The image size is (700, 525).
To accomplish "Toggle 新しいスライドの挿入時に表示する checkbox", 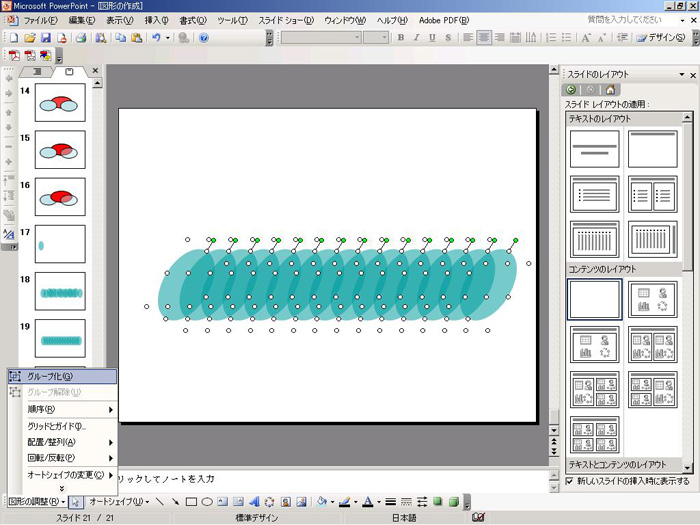I will tap(570, 481).
